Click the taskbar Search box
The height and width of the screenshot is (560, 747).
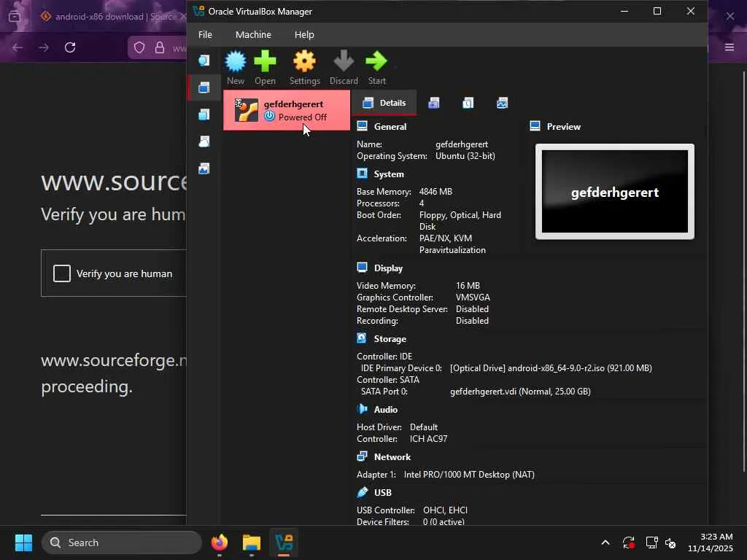pos(122,542)
